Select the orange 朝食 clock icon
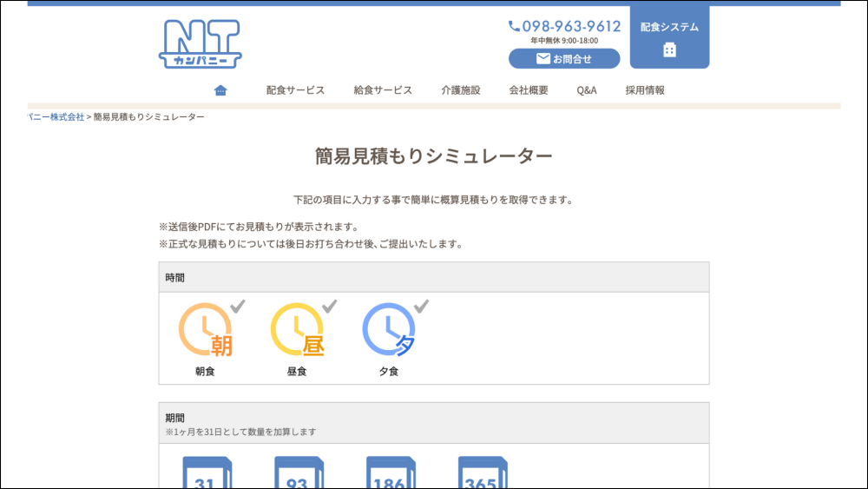Image resolution: width=868 pixels, height=489 pixels. coord(205,330)
